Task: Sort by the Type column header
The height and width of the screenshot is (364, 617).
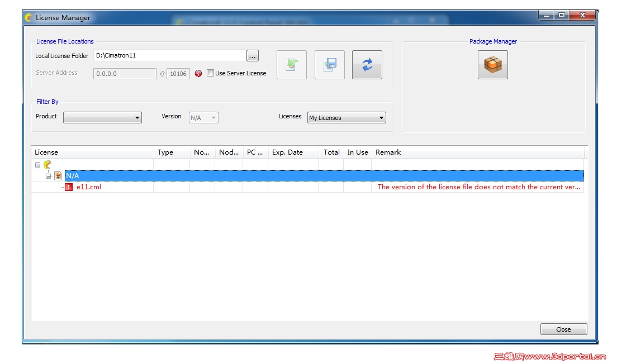Action: click(172, 152)
